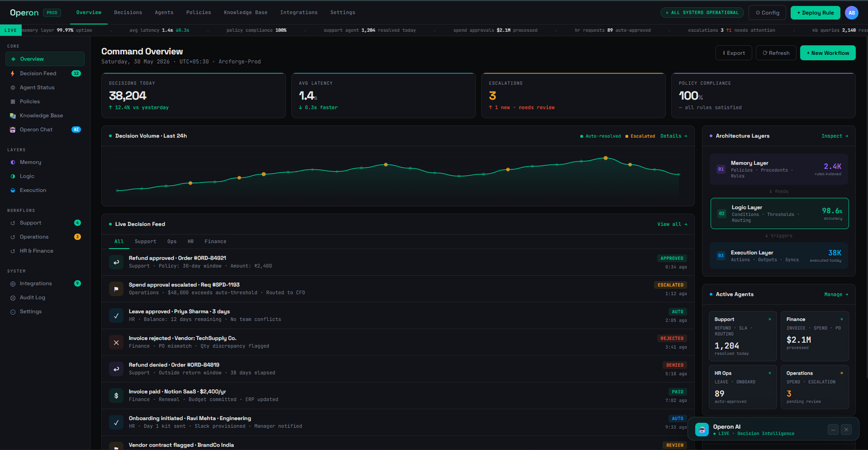
Task: Click the Export button
Action: (734, 53)
